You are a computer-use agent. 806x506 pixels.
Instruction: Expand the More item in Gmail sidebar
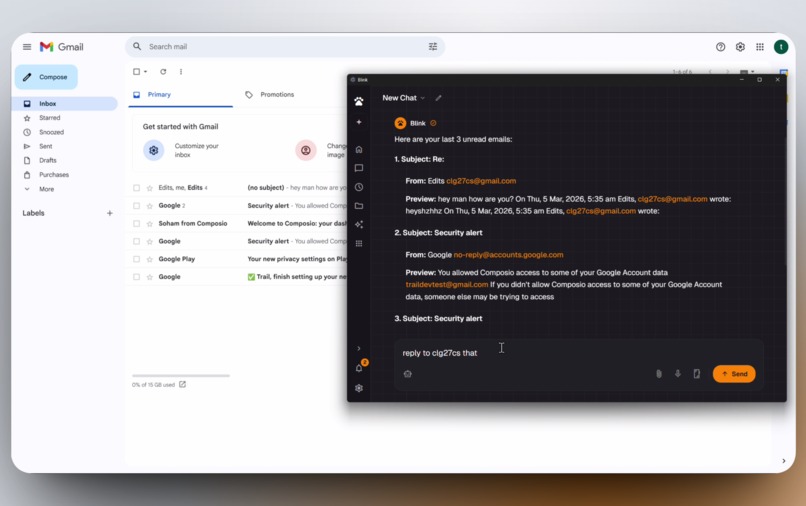(46, 189)
